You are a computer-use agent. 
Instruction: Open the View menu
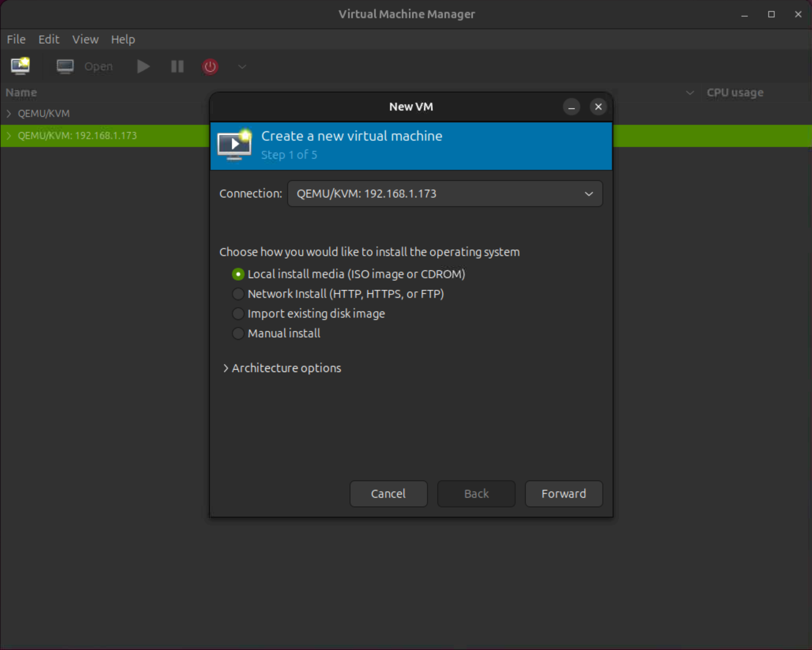coord(85,39)
